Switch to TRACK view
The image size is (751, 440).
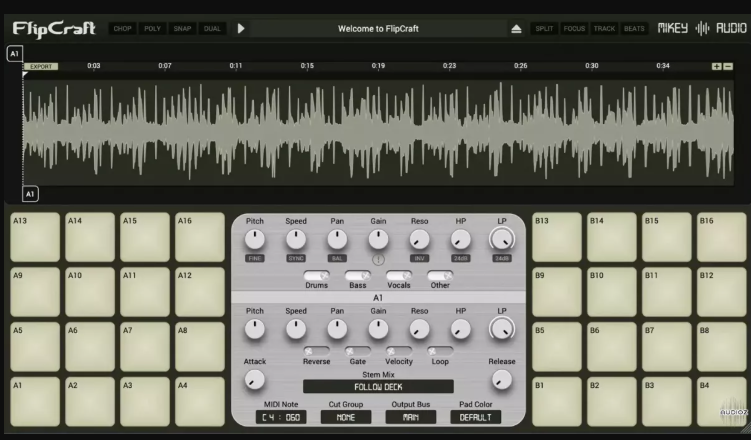(604, 29)
